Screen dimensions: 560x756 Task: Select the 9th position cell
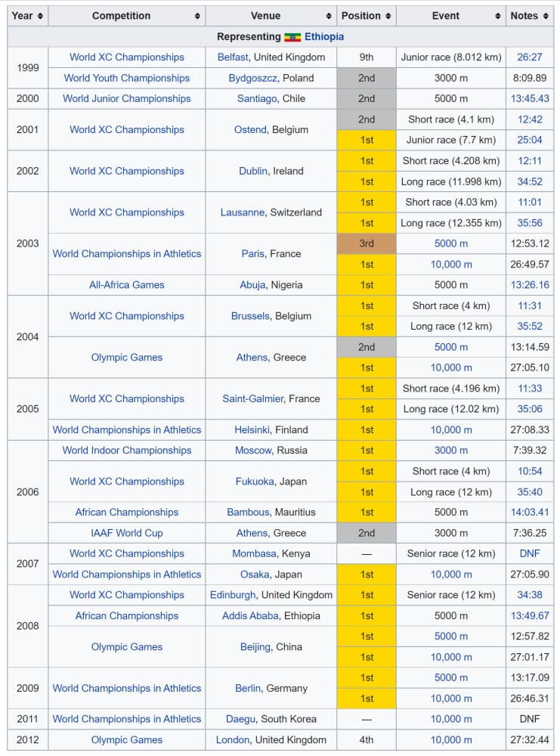tap(367, 57)
